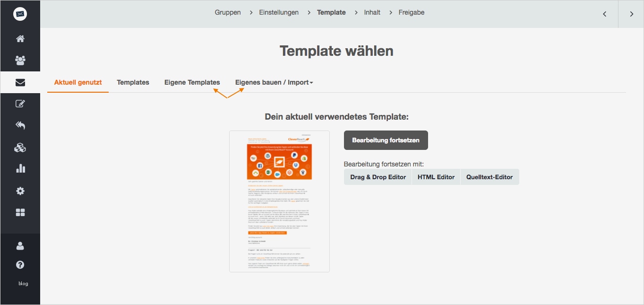Click the active Mail icon in sidebar

pyautogui.click(x=20, y=82)
